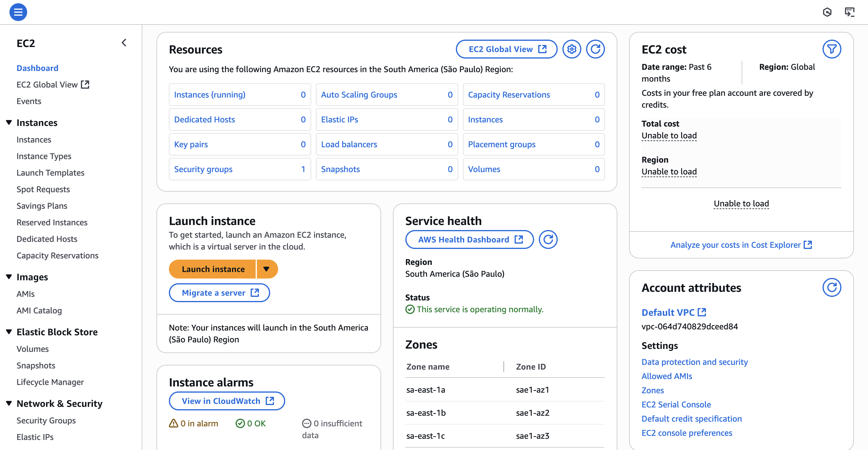Collapse the Elastic Block Store section
Viewport: 868px width, 450px height.
pos(9,332)
